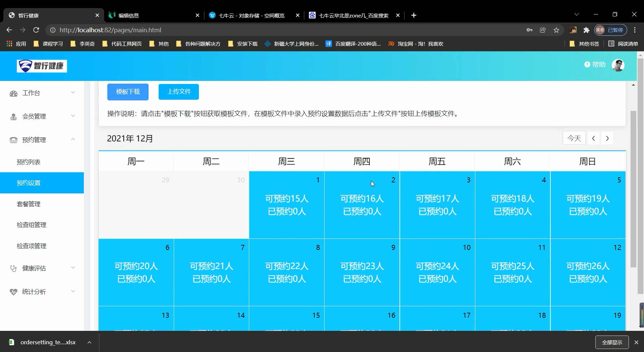Screen dimensions: 644x352
Task: Click the 统计分析 heart icon
Action: point(13,292)
